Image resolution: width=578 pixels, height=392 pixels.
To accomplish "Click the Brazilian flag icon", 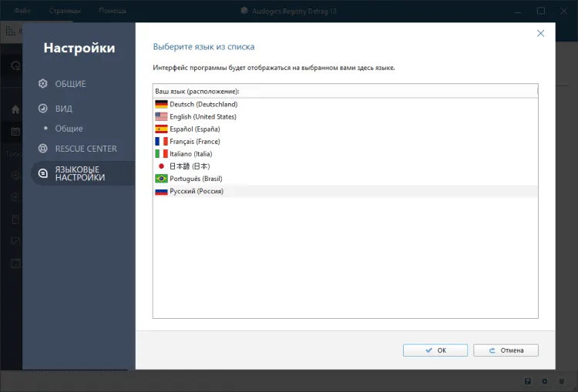I will [161, 179].
